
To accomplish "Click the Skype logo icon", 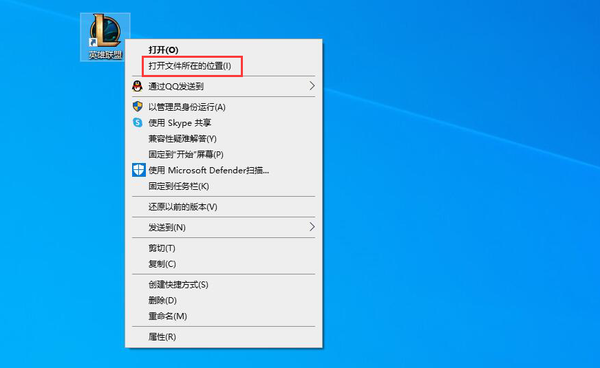I will click(137, 122).
